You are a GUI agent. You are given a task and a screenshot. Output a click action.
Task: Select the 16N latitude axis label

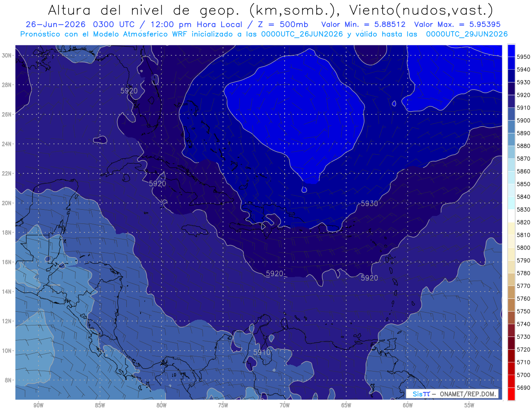[x=7, y=262]
